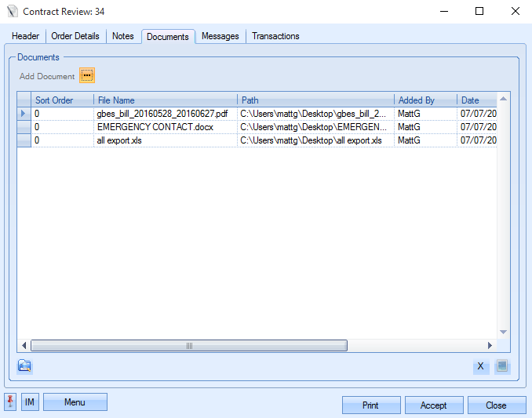Select the Messages tab
This screenshot has width=532, height=418.
[x=220, y=36]
